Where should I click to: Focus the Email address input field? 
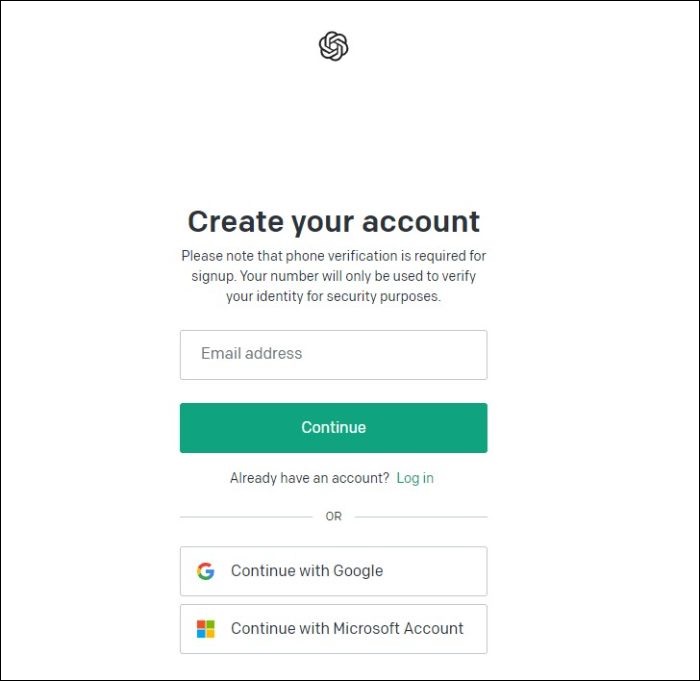click(333, 355)
